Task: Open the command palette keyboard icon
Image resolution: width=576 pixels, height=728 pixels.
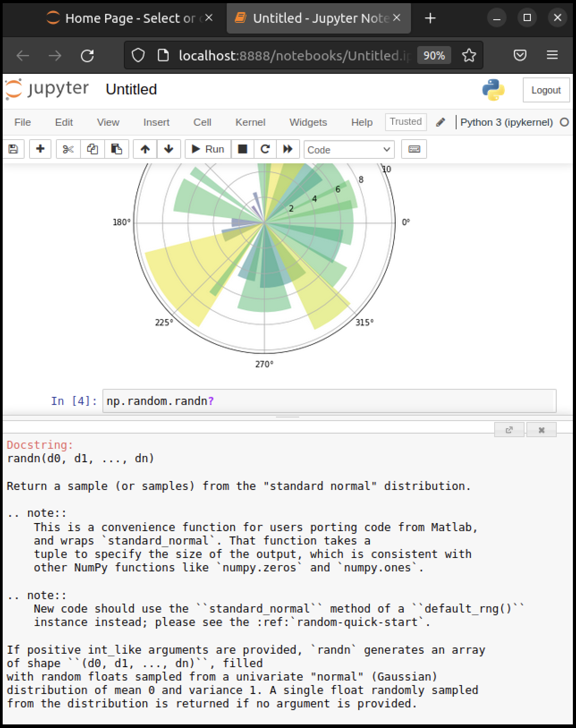Action: tap(414, 149)
